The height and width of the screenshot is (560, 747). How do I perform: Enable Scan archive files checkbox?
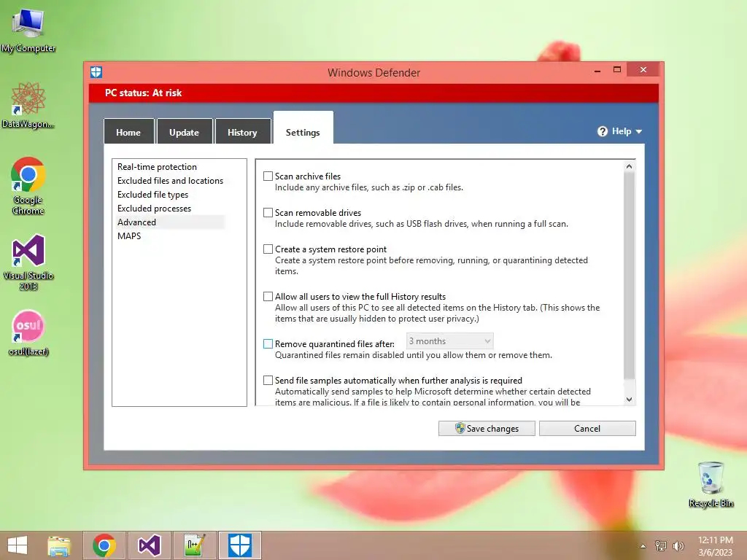click(x=268, y=176)
